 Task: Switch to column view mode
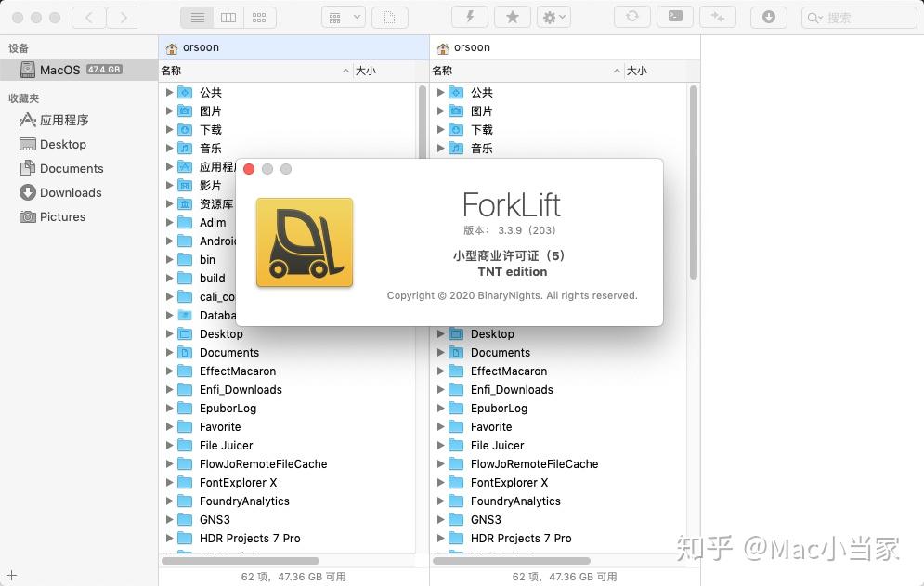[x=228, y=17]
